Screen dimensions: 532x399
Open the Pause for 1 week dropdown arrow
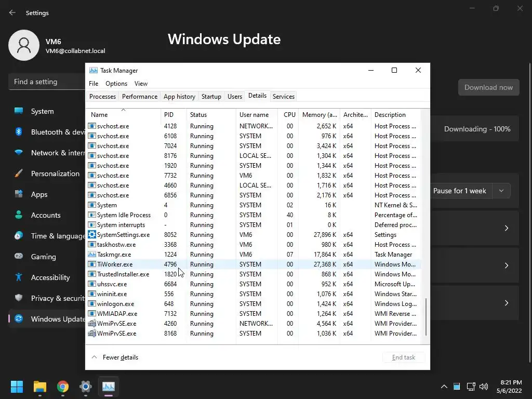tap(501, 191)
